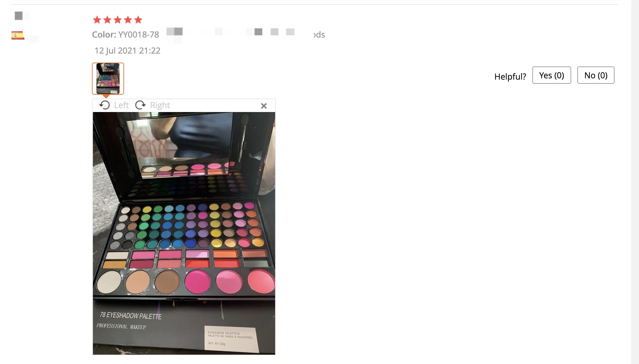Viewport: 639px width, 364px height.
Task: Click the Spain flag icon
Action: point(18,35)
